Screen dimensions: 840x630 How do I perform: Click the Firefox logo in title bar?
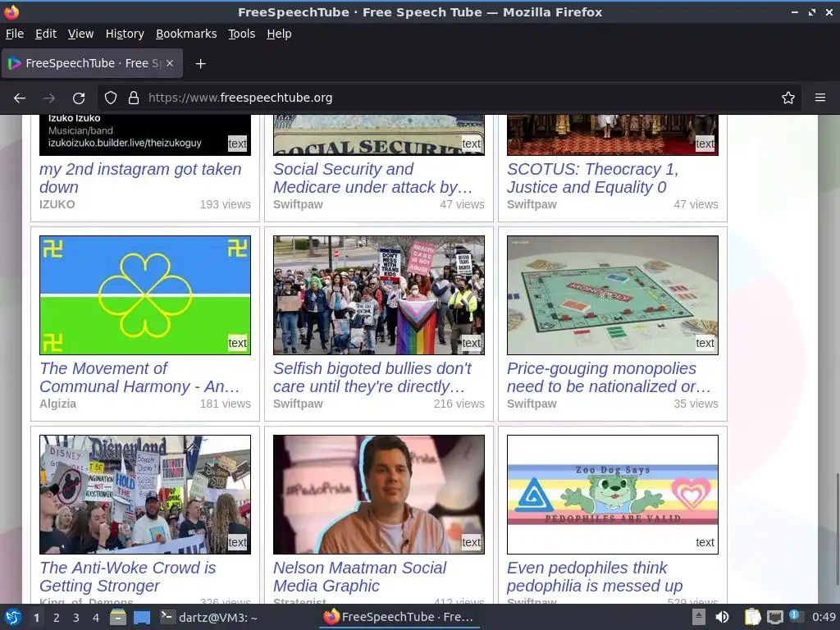11,11
